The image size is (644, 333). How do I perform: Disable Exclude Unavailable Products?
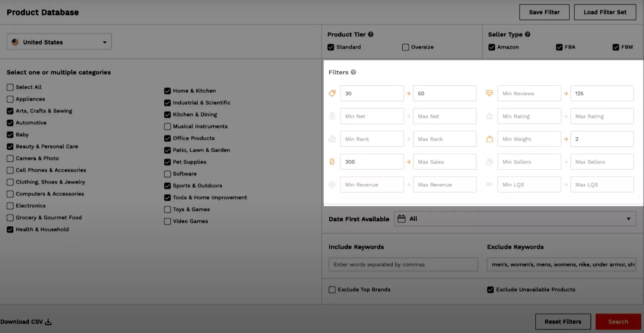(490, 290)
